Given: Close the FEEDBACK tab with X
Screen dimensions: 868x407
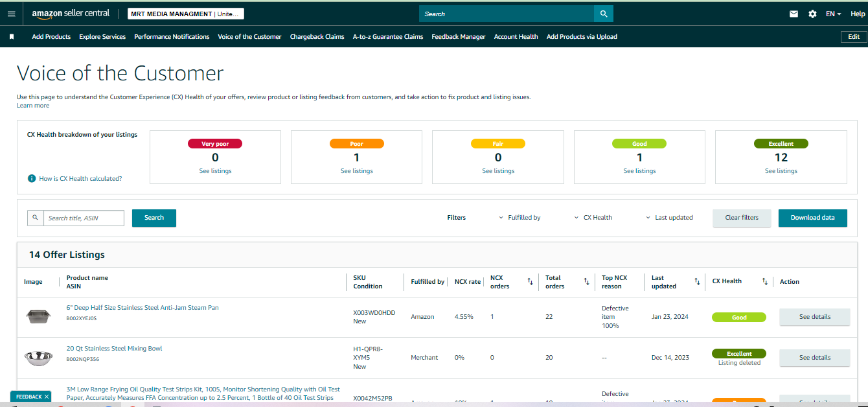Looking at the screenshot, I should click(x=47, y=397).
